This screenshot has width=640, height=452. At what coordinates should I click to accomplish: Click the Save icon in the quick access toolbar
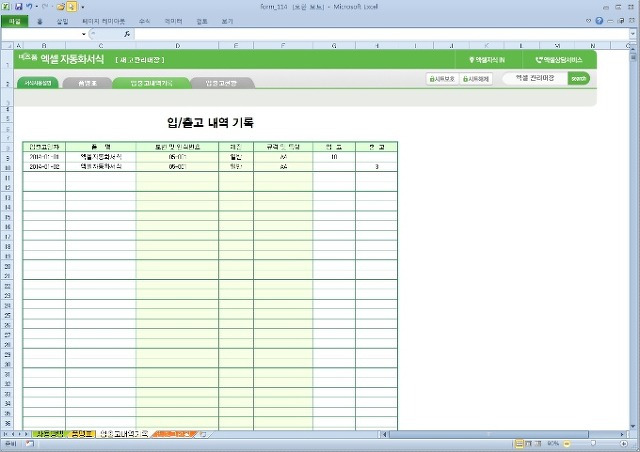pos(18,7)
